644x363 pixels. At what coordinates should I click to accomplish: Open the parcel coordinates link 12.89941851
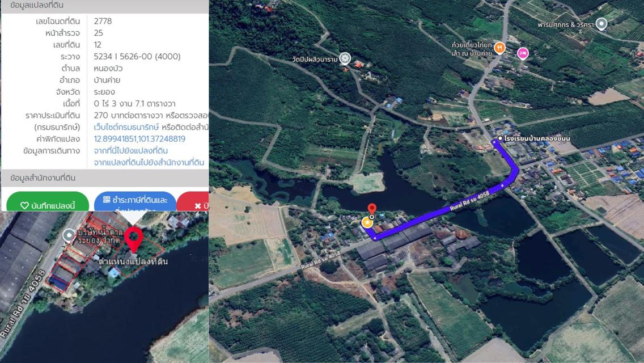click(x=139, y=139)
